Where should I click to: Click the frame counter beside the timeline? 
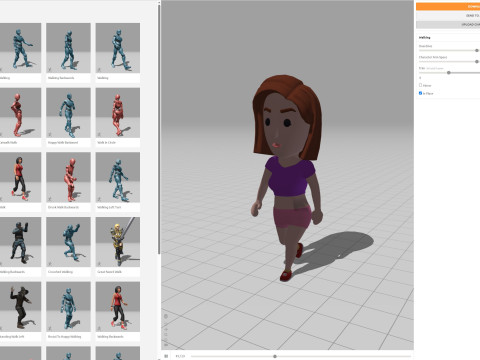(x=180, y=356)
